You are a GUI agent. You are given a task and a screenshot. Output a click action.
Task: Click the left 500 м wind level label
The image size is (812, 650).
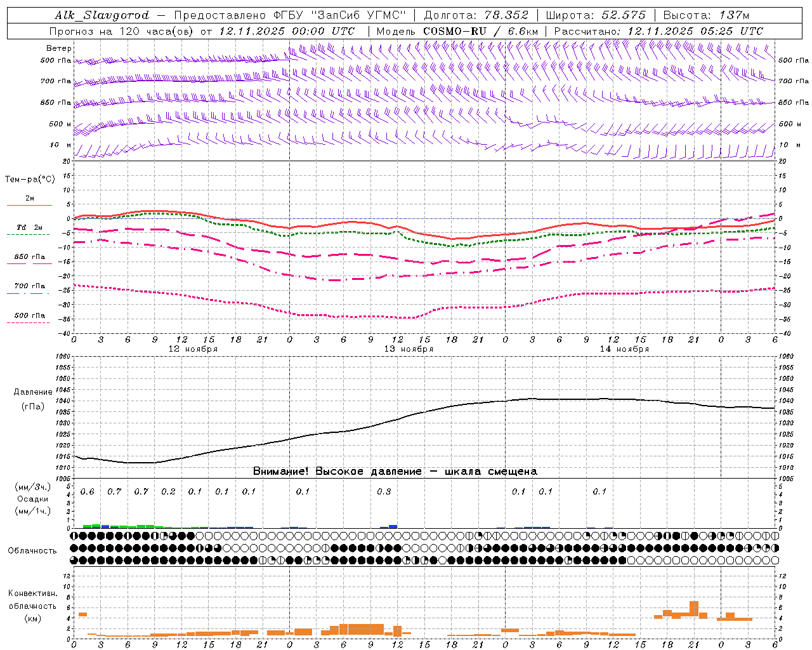(60, 124)
